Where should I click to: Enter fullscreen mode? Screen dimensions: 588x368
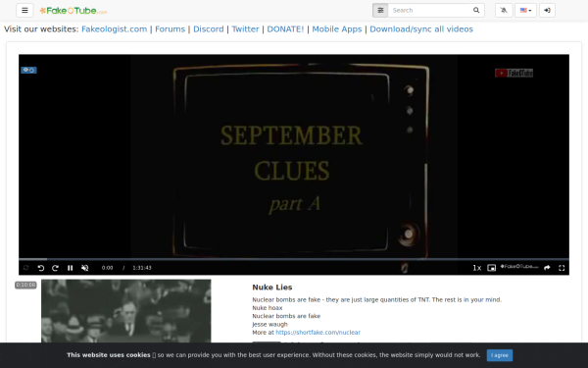click(562, 268)
